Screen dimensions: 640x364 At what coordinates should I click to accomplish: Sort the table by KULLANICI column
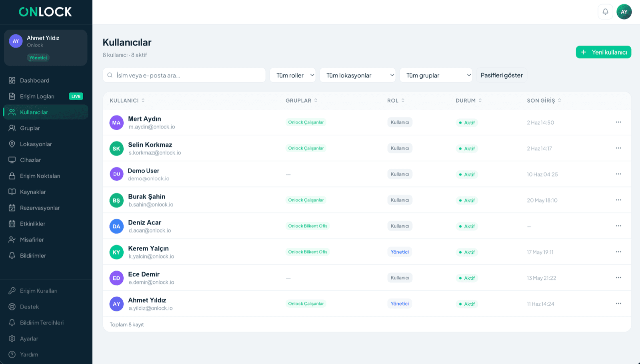coord(127,101)
